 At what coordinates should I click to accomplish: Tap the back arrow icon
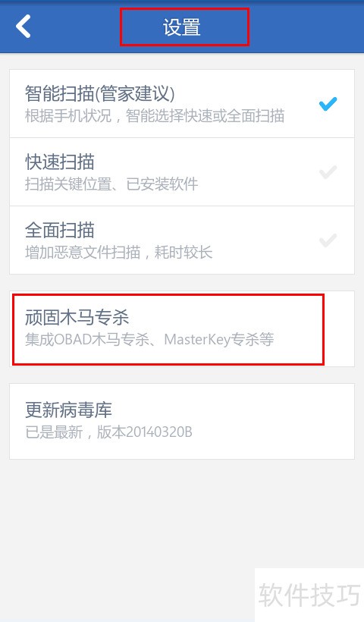pos(23,27)
